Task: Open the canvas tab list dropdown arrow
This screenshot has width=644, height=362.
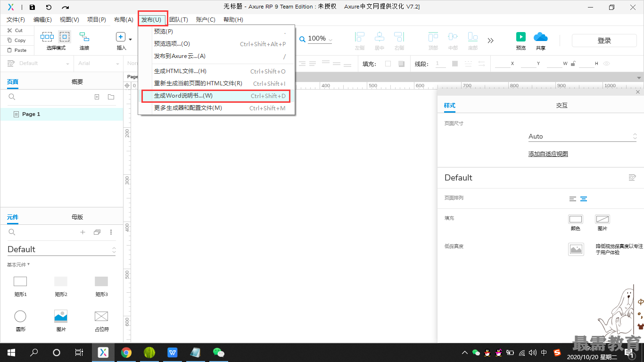Action: [x=639, y=77]
